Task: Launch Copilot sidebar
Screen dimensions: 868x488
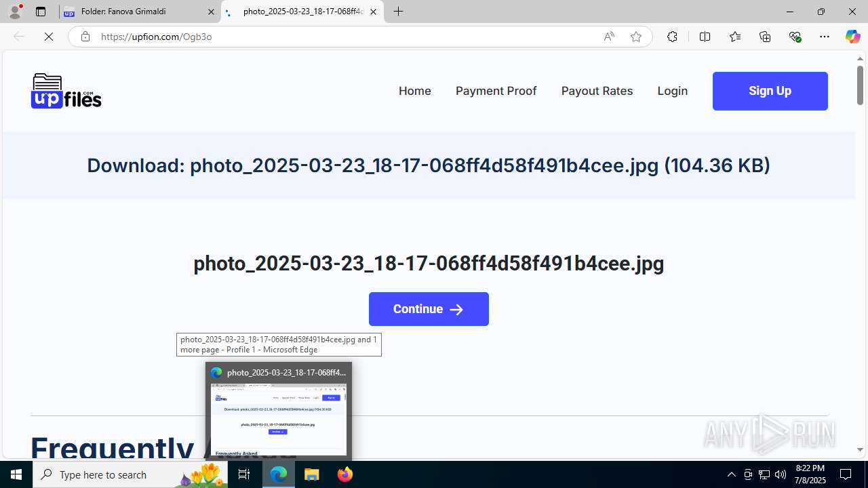Action: (x=852, y=37)
